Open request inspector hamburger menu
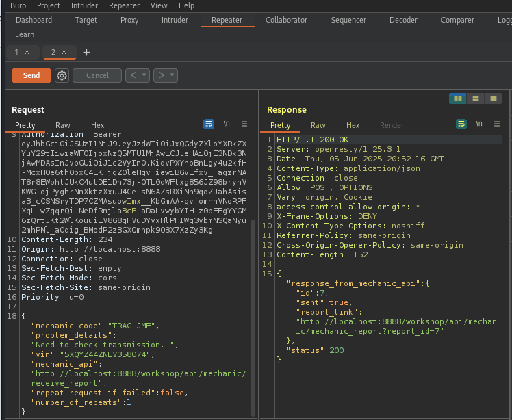 point(244,124)
